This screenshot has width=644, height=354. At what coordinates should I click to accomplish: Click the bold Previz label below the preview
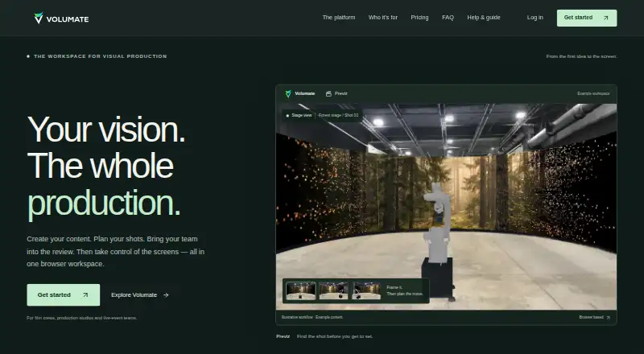coord(283,336)
